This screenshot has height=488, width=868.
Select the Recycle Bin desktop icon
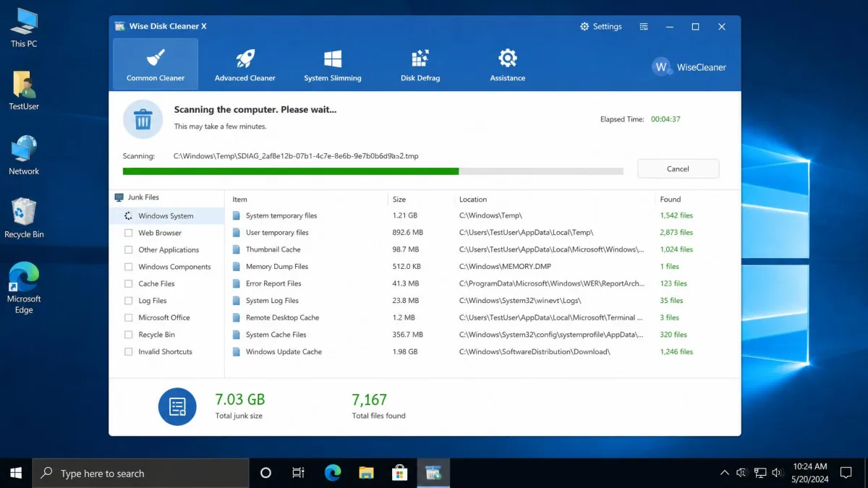[x=24, y=218]
